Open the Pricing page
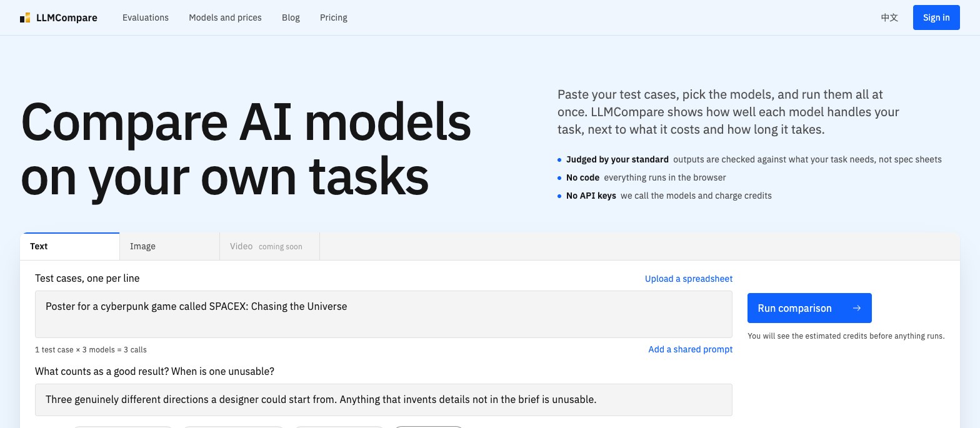 click(334, 17)
